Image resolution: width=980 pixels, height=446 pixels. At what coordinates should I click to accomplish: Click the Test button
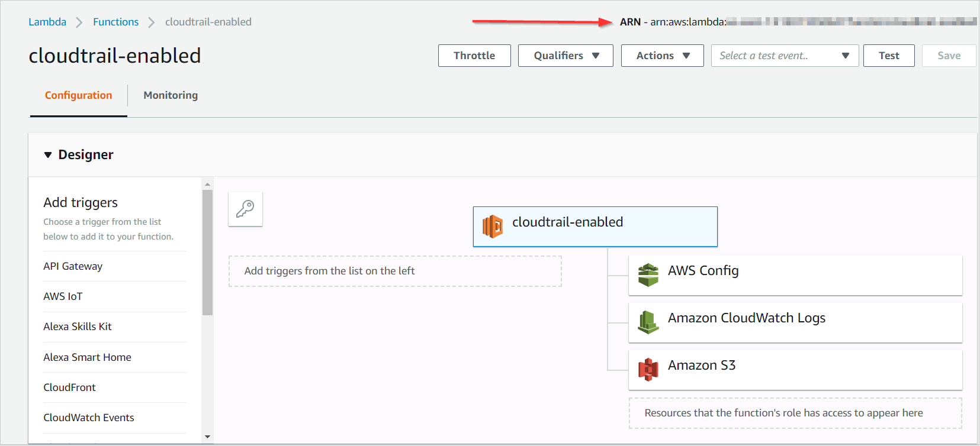click(889, 56)
